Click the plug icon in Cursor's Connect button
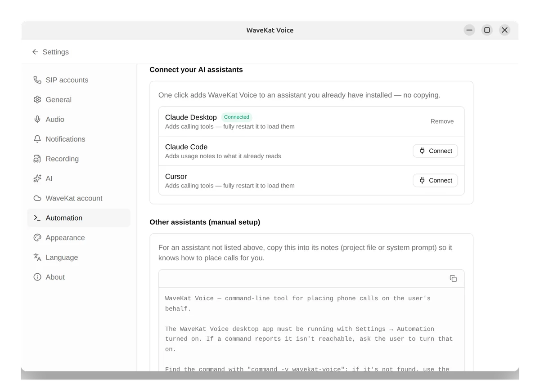540x392 pixels. coord(422,180)
